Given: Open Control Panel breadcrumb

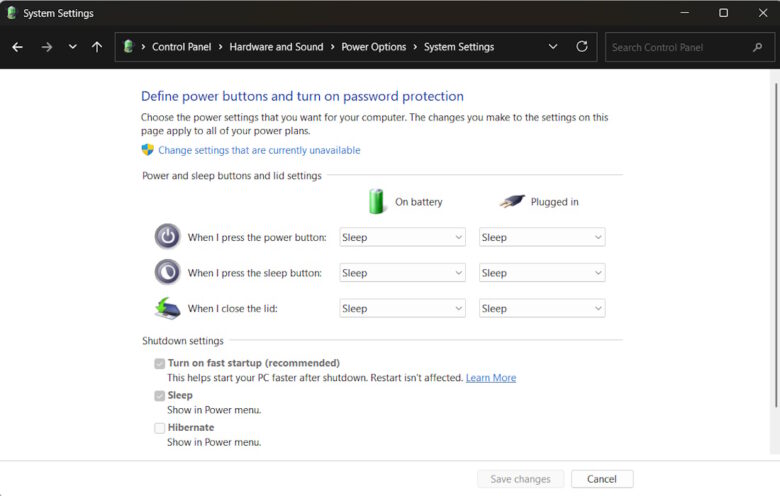Looking at the screenshot, I should [182, 47].
